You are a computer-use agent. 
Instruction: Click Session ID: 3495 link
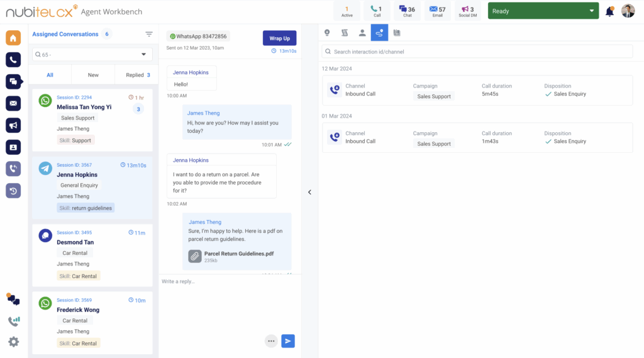click(x=74, y=233)
